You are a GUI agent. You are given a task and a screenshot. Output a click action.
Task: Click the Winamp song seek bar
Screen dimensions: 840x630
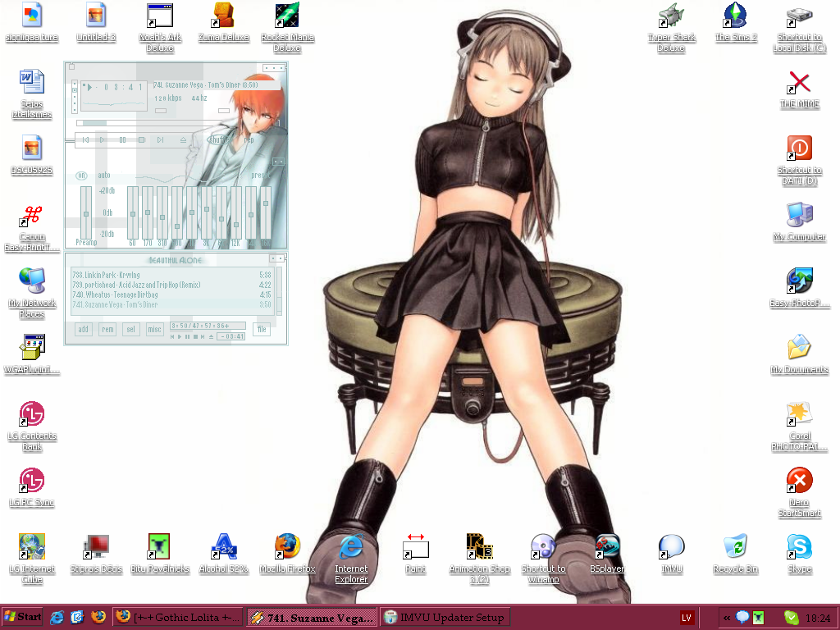pyautogui.click(x=177, y=123)
